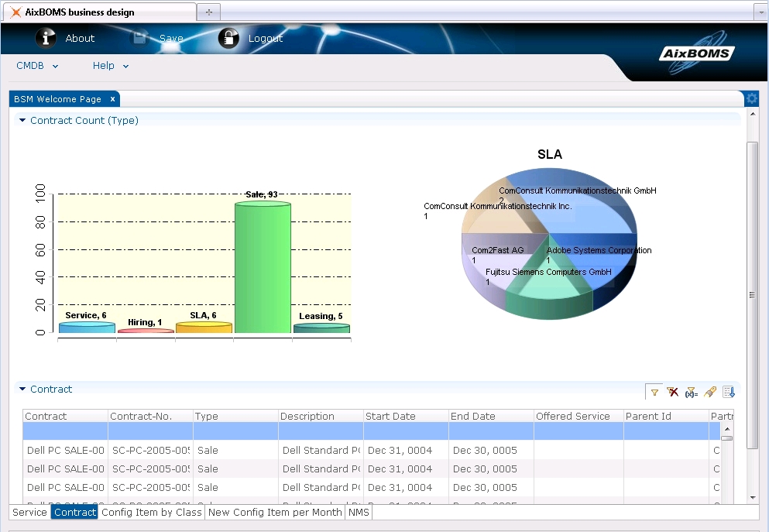Switch to New Config Item per Month tab
The height and width of the screenshot is (532, 769).
pos(275,513)
